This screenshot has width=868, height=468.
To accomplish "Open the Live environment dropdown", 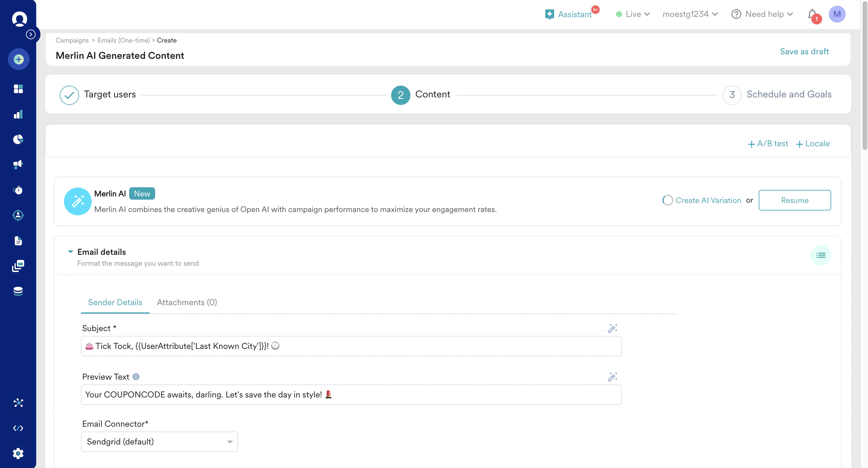I will [633, 14].
